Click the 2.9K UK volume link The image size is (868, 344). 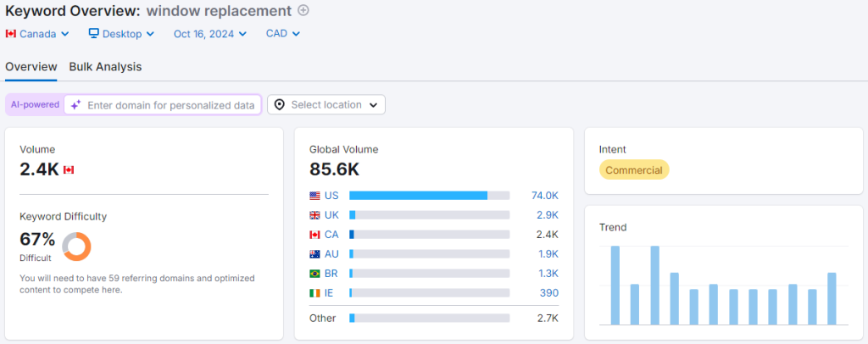click(547, 215)
